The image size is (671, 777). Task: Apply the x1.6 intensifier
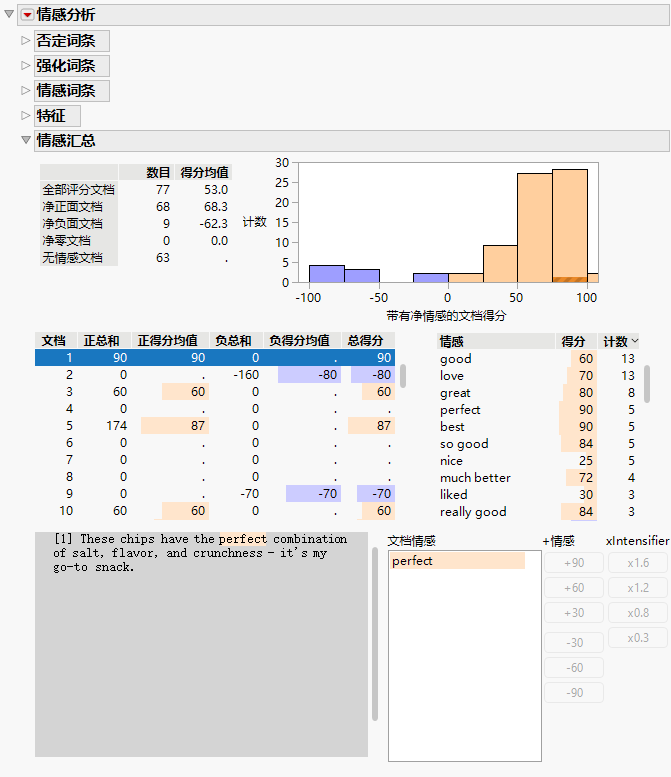pos(638,563)
